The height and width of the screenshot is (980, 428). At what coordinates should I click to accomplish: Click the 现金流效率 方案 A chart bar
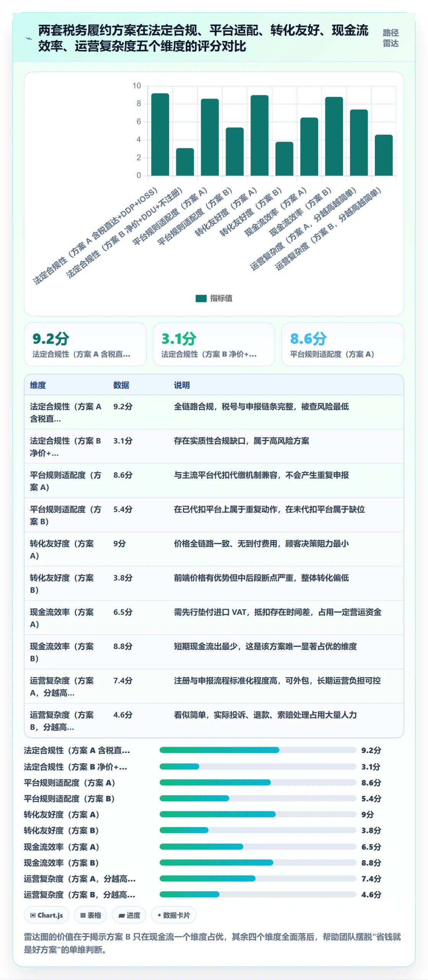(309, 147)
